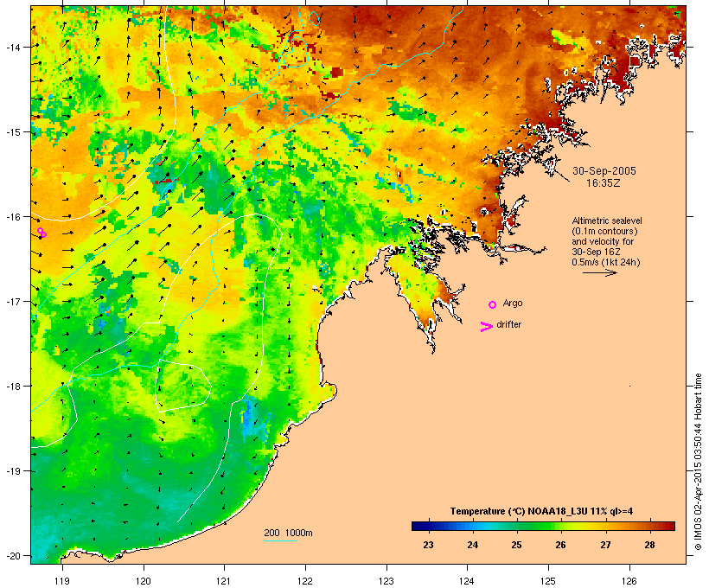Click the latitude axis label -20

pos(13,556)
